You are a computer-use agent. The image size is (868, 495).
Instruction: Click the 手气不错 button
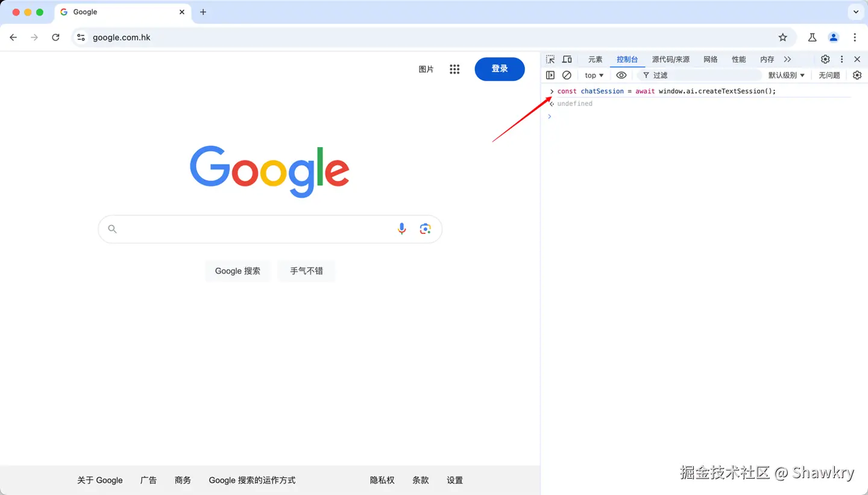click(x=306, y=271)
